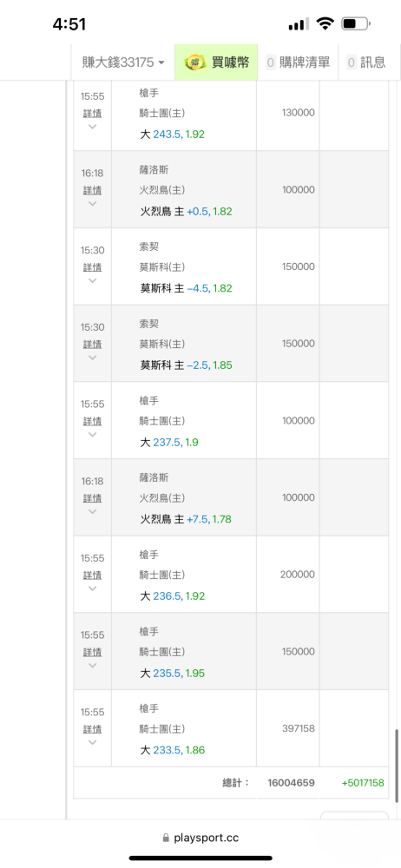Click the page vertical scrollbar thumb
Screen dimensions: 401x868
396,765
